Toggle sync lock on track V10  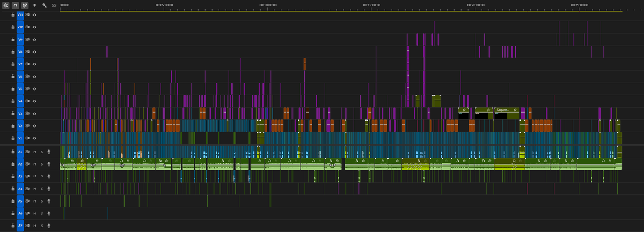[27, 27]
